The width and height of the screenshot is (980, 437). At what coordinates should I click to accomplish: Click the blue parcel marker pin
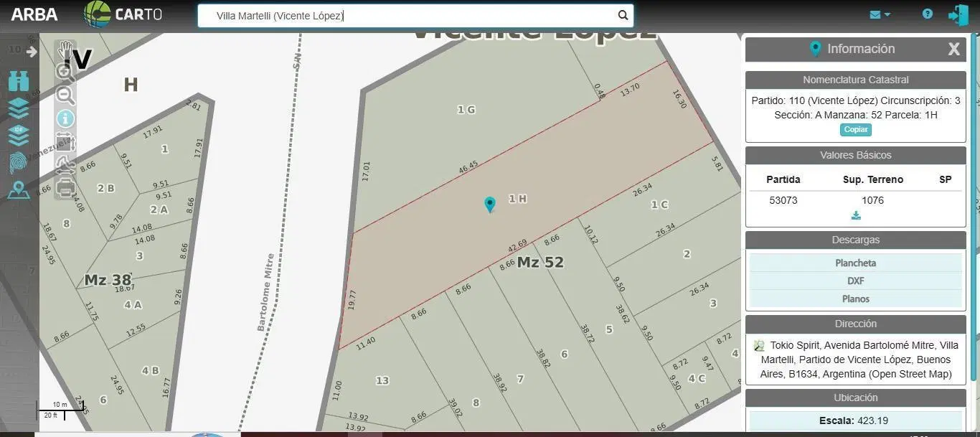[490, 205]
